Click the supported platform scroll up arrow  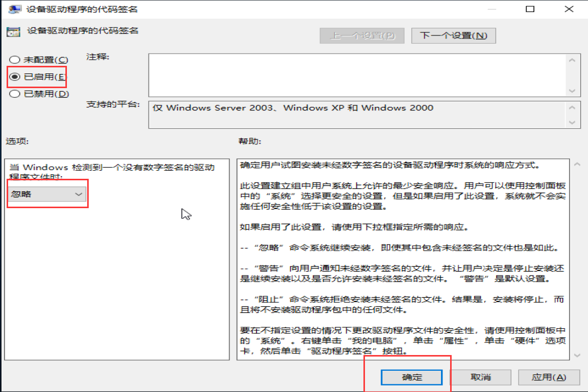click(x=572, y=107)
